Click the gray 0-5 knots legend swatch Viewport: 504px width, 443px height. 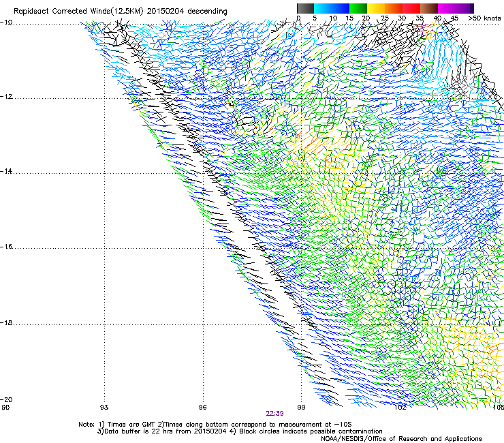[305, 8]
